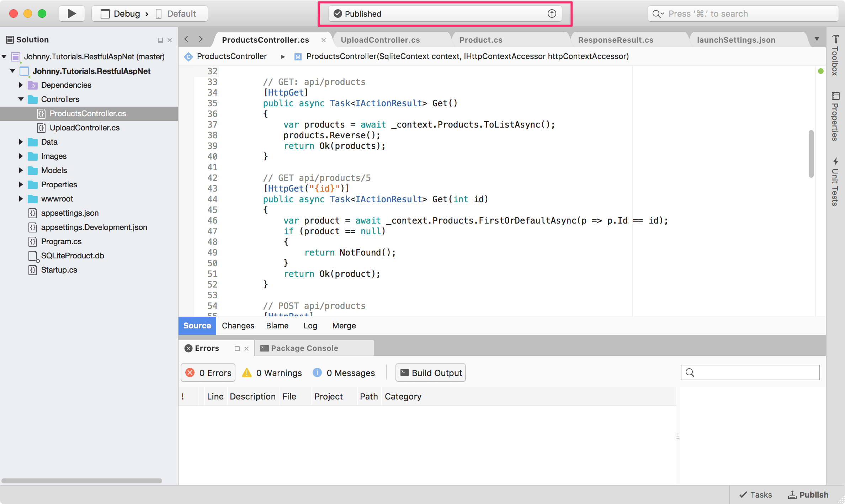Close the Errors pad
The height and width of the screenshot is (504, 845).
tap(246, 349)
